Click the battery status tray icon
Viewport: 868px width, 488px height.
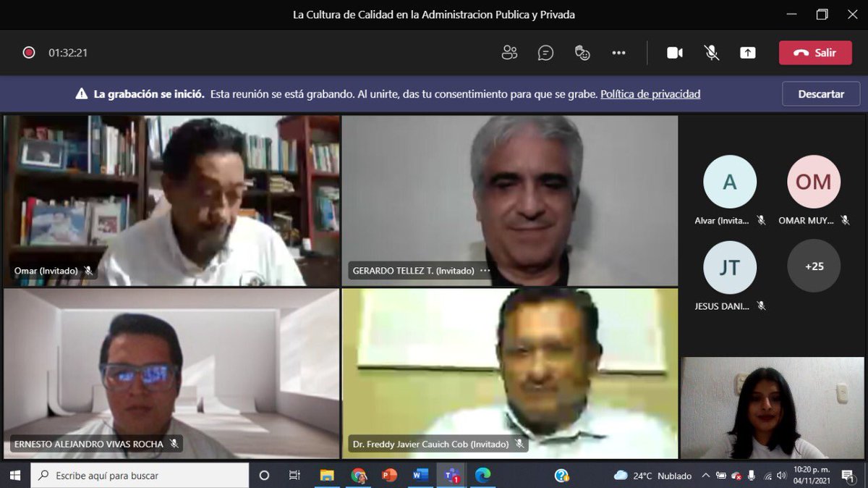click(x=721, y=476)
